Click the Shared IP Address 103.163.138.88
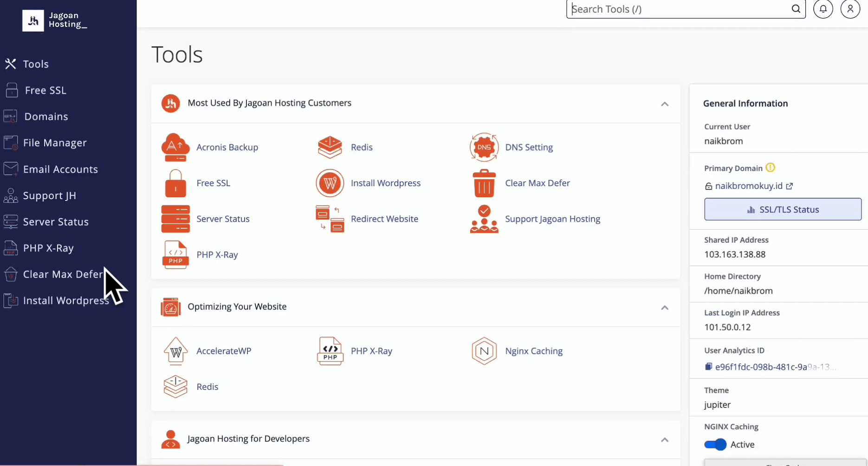This screenshot has width=868, height=466. coord(735,254)
